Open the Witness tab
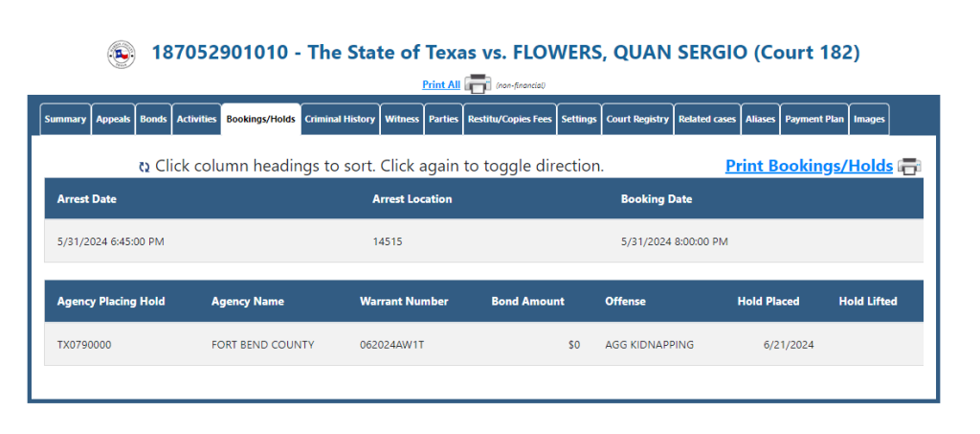 pyautogui.click(x=402, y=120)
